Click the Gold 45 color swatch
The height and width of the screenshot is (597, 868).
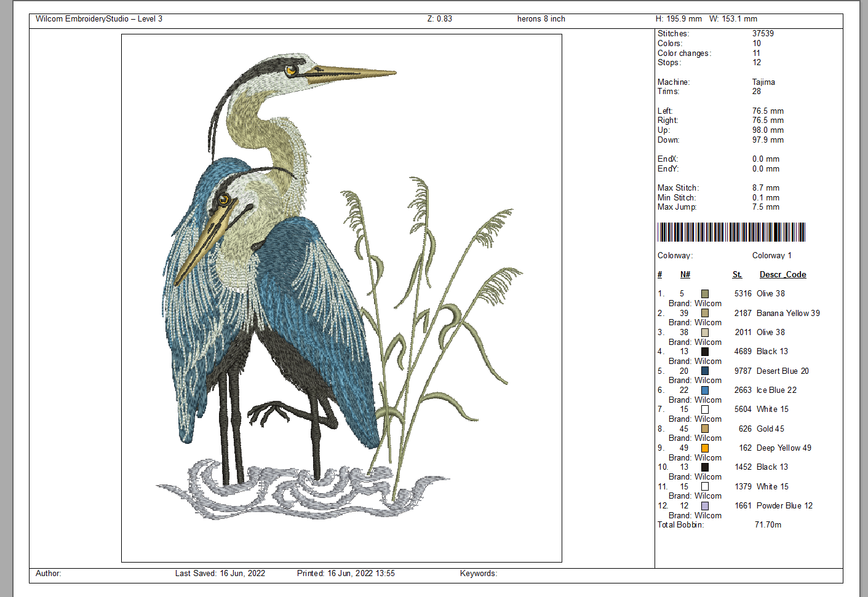click(705, 429)
